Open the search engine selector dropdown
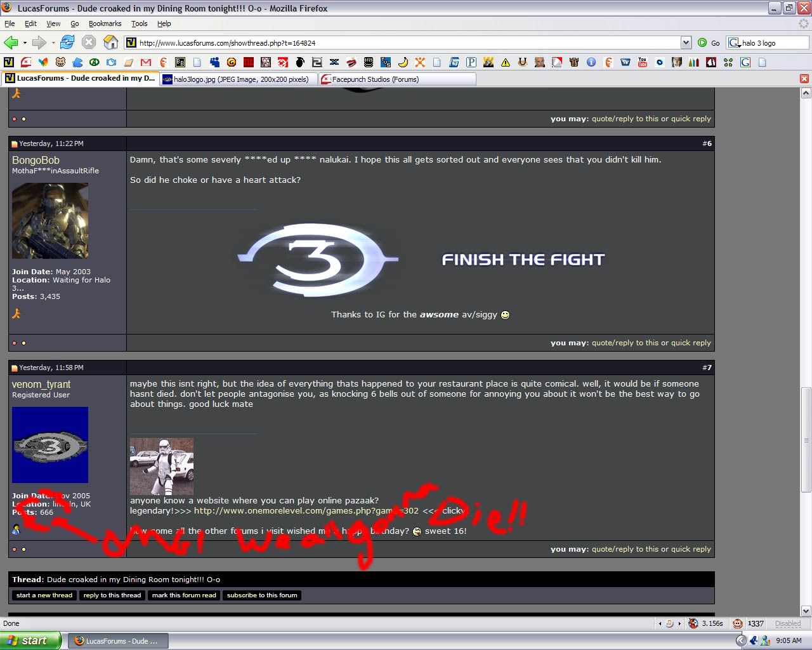Image resolution: width=812 pixels, height=650 pixels. click(734, 43)
